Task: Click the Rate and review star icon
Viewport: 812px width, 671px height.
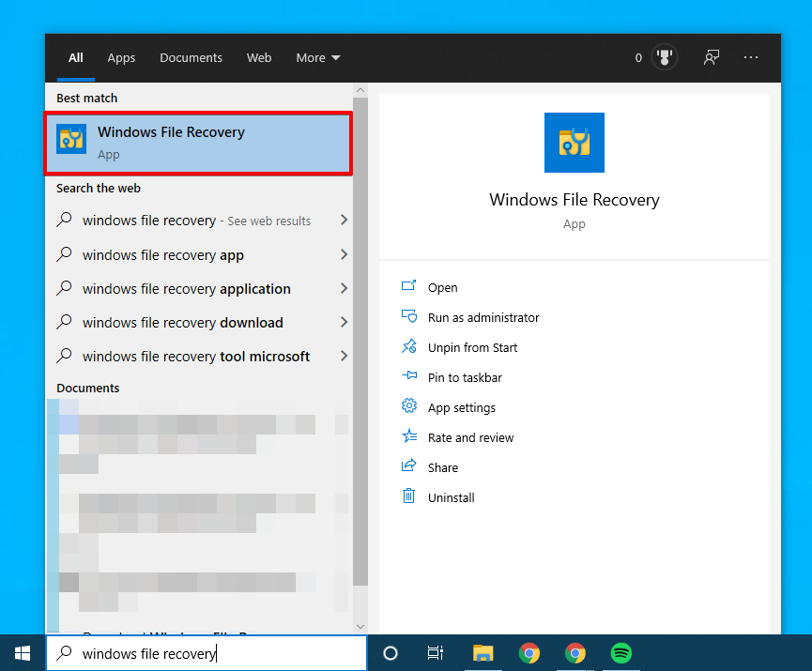Action: 409,436
